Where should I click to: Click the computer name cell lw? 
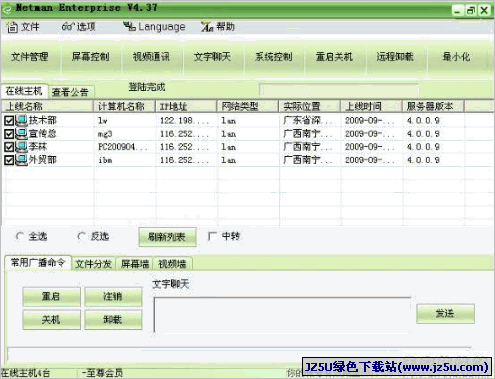103,121
